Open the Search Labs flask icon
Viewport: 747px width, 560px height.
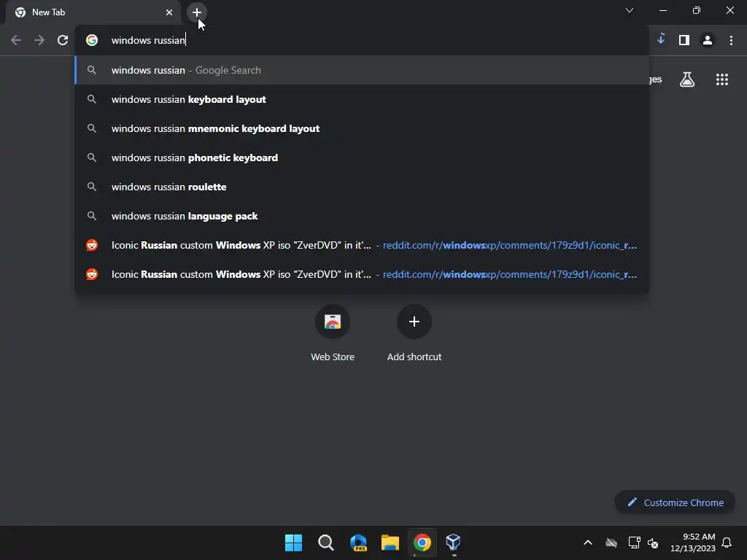coord(687,79)
